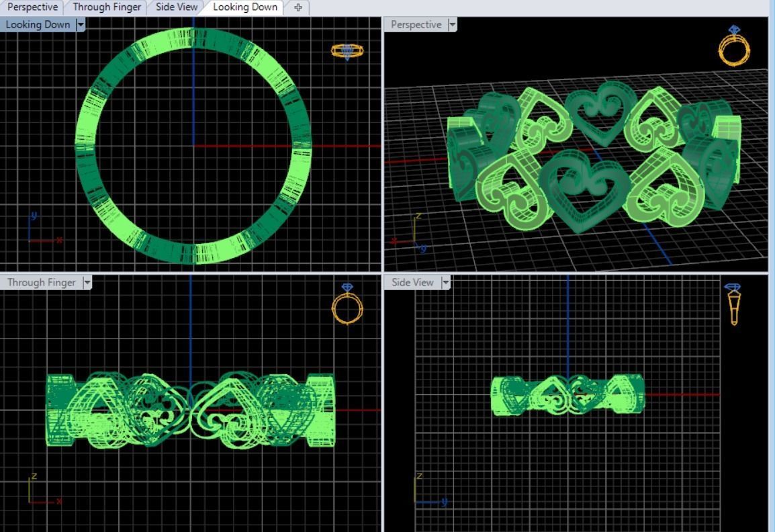
Task: Open the Looking Down viewport menu arrow
Action: tap(81, 24)
